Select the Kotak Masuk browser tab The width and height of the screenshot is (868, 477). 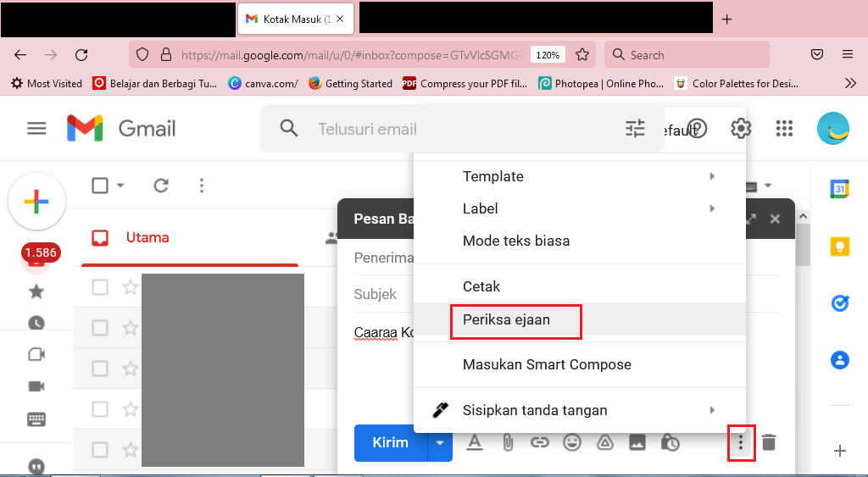click(x=297, y=19)
